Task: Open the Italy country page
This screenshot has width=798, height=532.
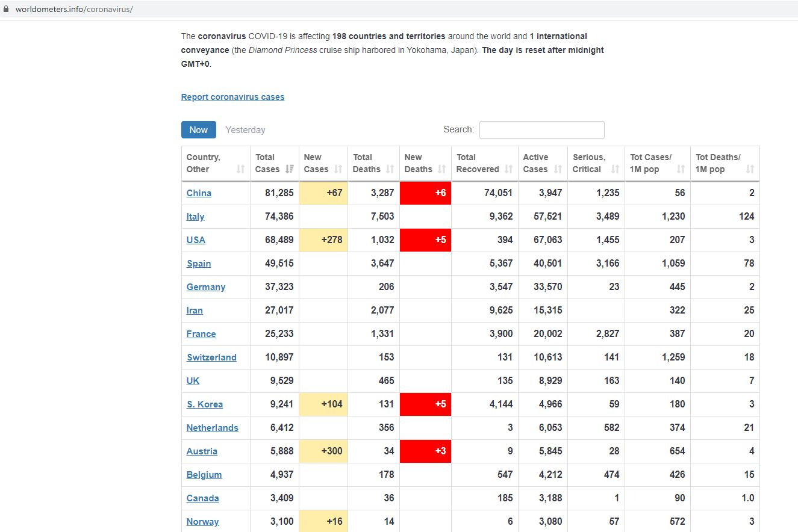Action: click(195, 217)
